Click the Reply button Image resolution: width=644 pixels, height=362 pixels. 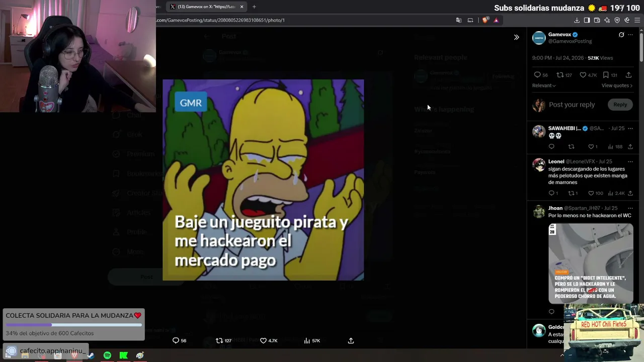620,105
